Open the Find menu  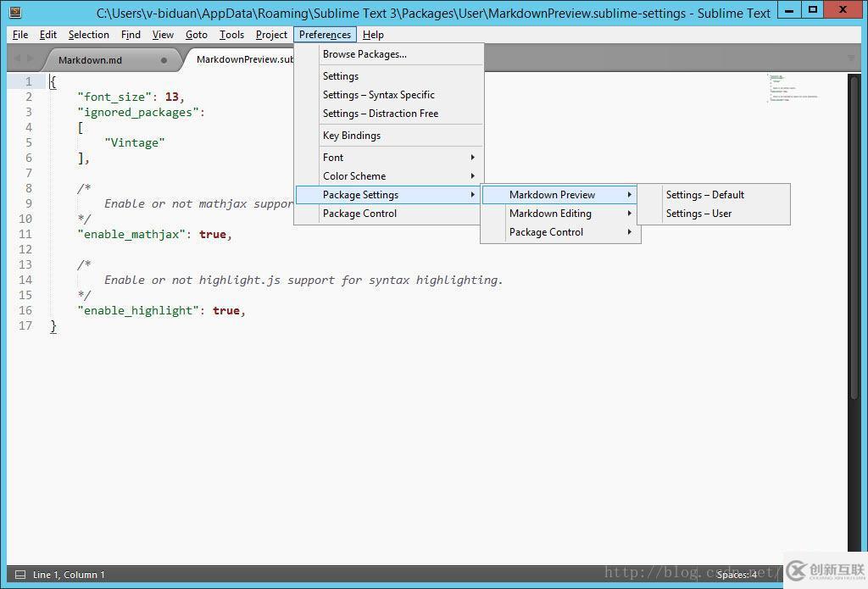click(131, 35)
